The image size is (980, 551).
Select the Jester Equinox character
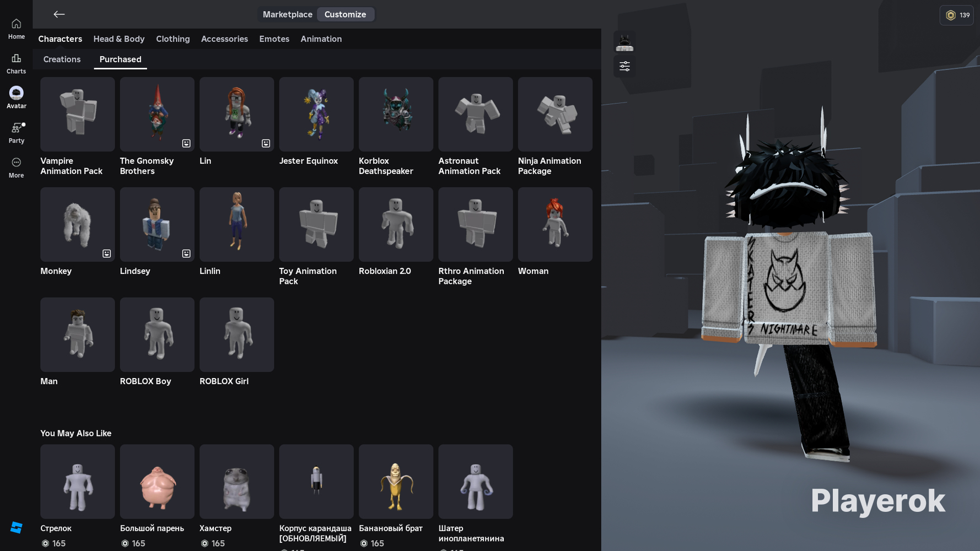tap(316, 114)
